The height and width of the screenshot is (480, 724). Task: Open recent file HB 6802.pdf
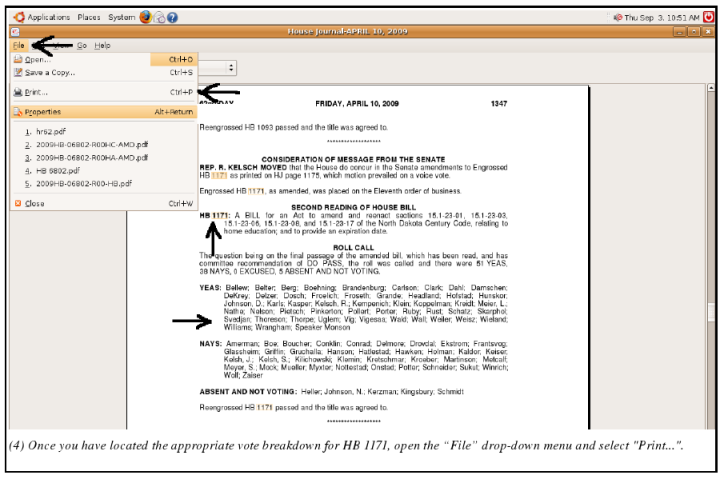click(55, 170)
